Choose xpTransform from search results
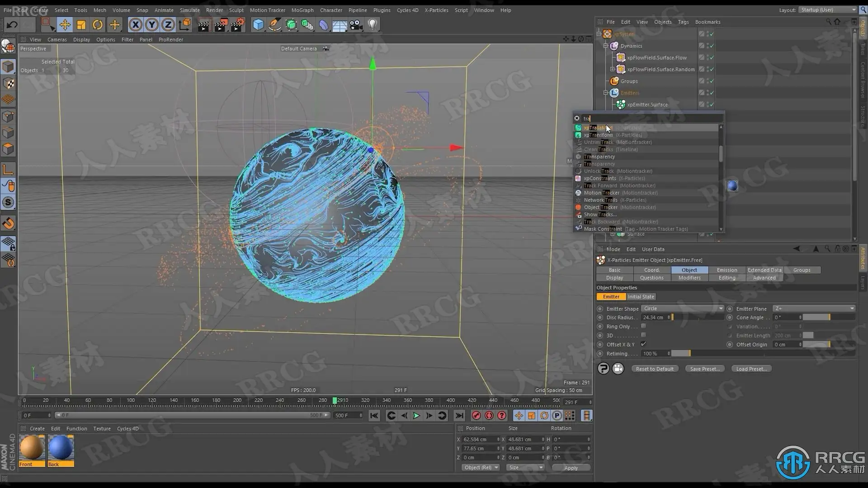Screen dimensions: 868x488 click(x=598, y=135)
